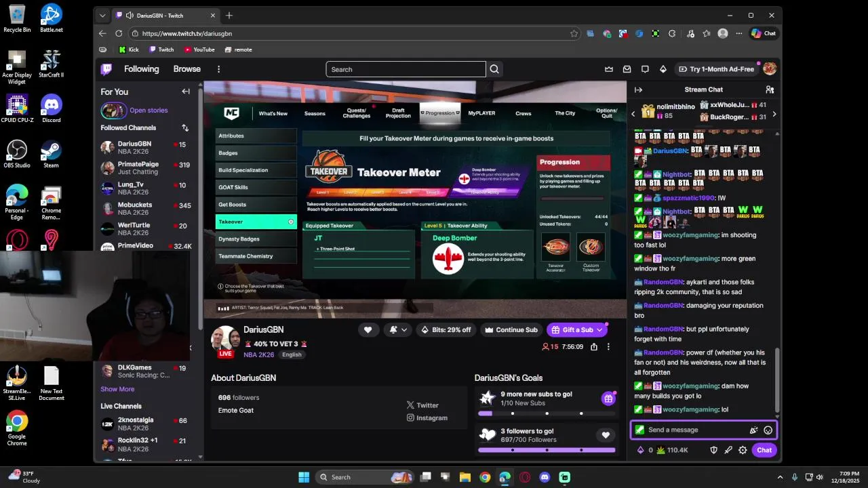Click the gift icon on new subs goal
Image resolution: width=868 pixels, height=488 pixels.
(608, 399)
